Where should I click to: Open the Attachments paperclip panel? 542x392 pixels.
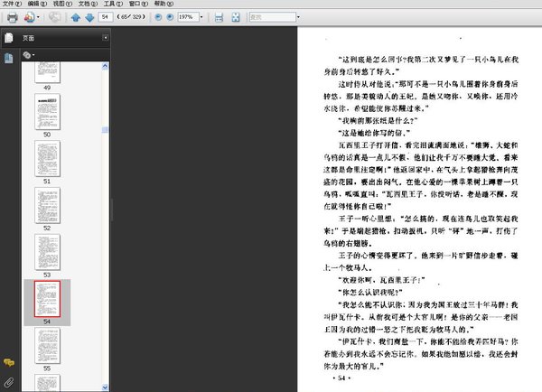8,381
